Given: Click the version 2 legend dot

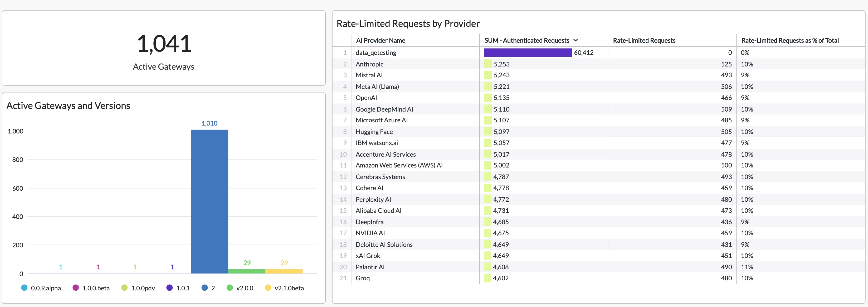Looking at the screenshot, I should click(x=204, y=288).
